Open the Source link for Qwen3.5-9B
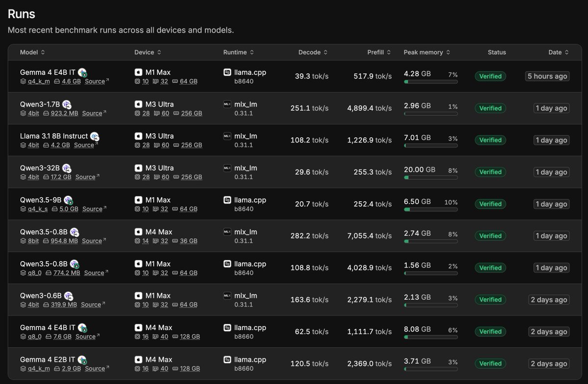 pyautogui.click(x=94, y=209)
